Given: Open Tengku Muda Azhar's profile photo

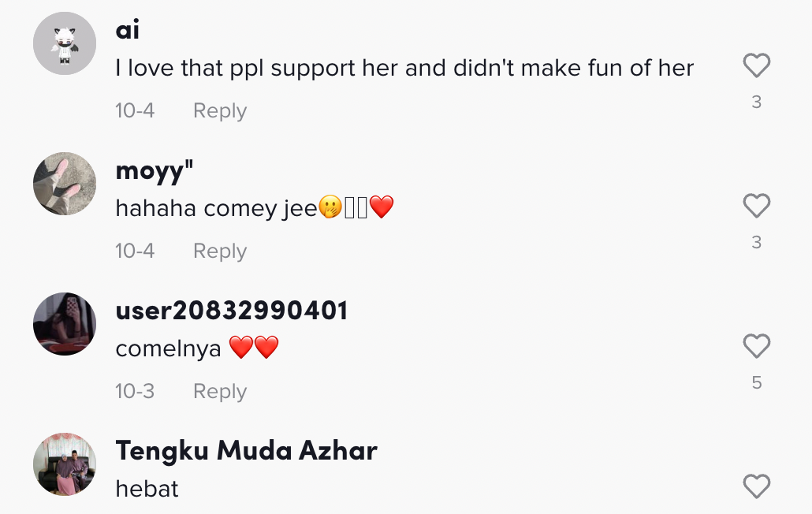Looking at the screenshot, I should (65, 464).
